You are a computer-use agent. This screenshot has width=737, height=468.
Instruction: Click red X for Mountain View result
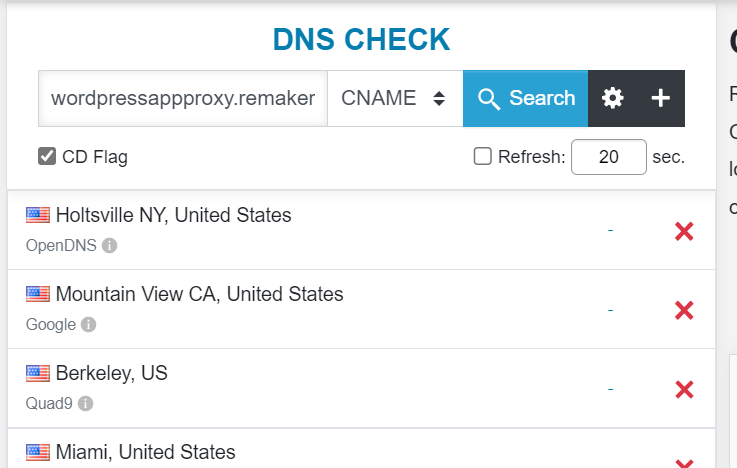pyautogui.click(x=684, y=310)
